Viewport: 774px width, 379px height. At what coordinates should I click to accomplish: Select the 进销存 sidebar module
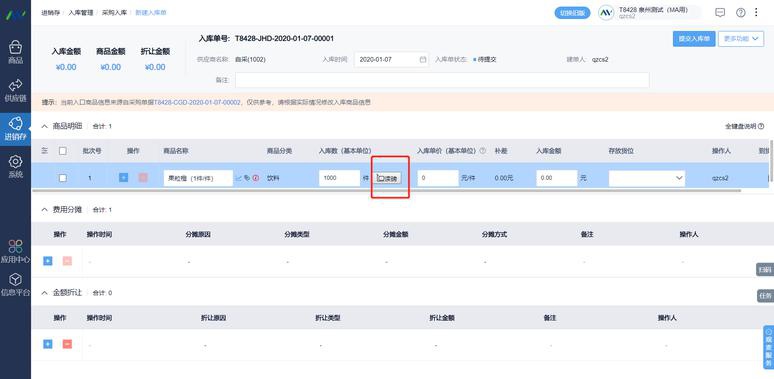tap(15, 129)
